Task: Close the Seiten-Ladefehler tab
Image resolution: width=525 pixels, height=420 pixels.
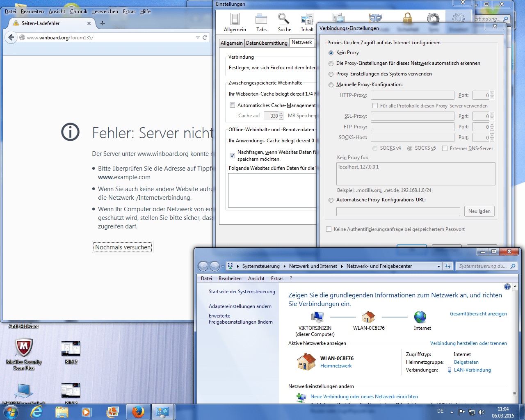Action: 89,23
